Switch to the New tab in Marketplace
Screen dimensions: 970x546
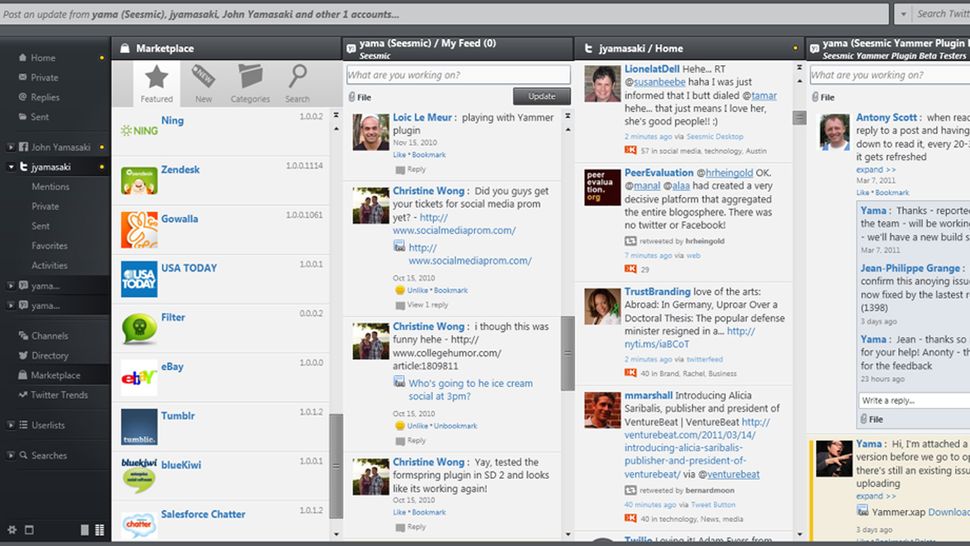203,84
